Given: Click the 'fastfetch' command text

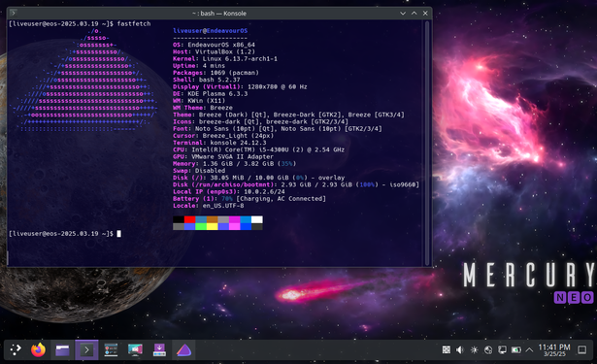Looking at the screenshot, I should point(134,23).
